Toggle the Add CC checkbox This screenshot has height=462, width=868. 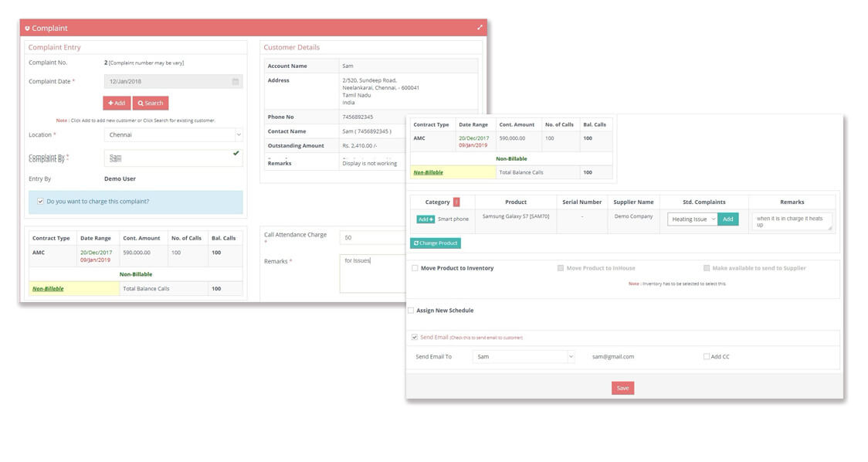coord(705,355)
